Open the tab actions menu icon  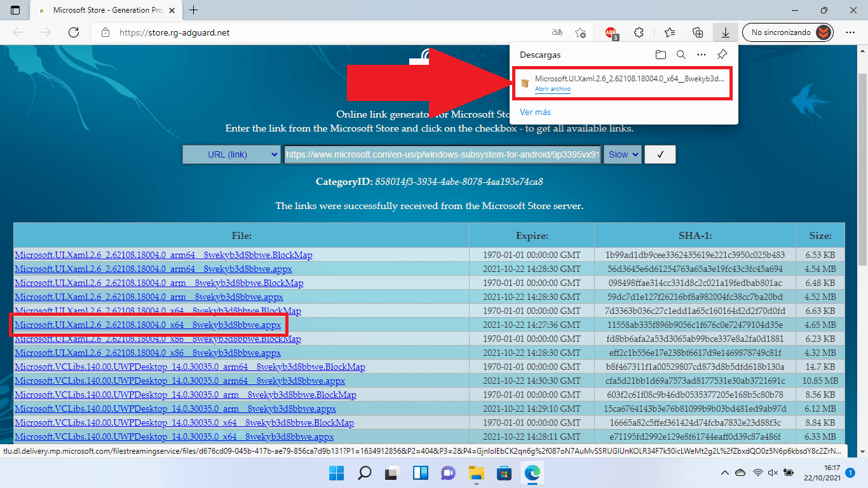coord(15,10)
